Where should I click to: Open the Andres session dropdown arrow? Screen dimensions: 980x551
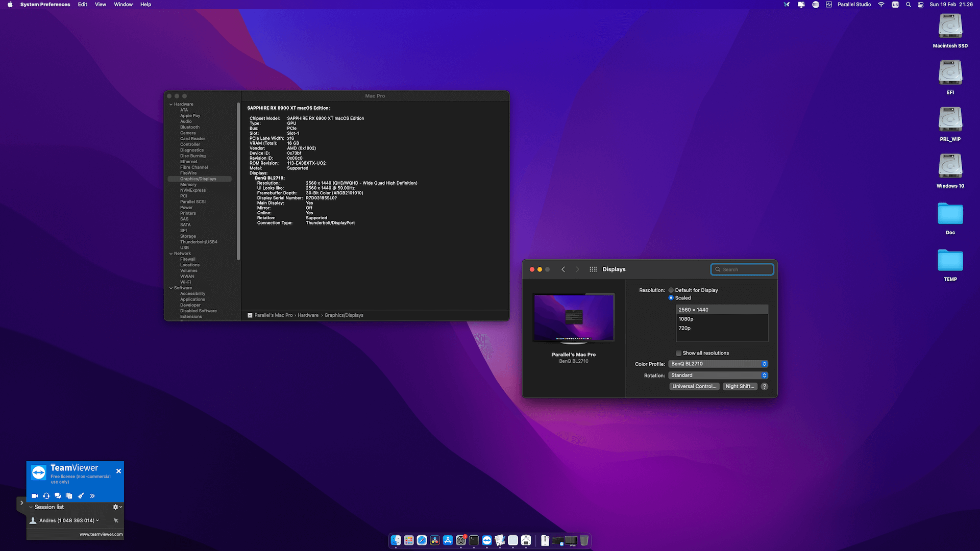pos(97,520)
